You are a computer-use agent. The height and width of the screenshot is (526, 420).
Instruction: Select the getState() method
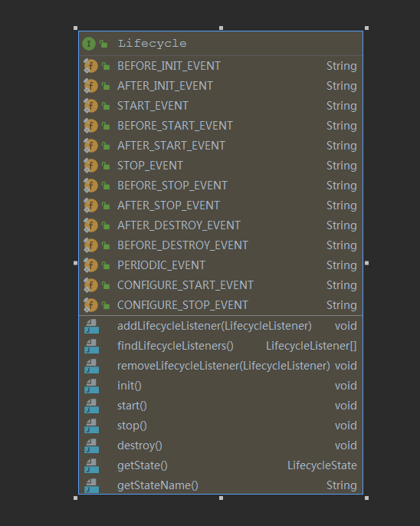point(143,465)
